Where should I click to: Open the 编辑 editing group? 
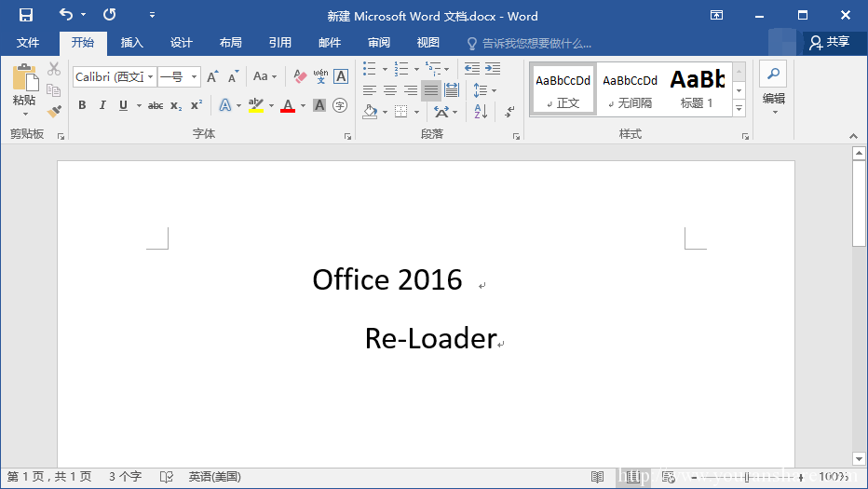pos(773,88)
